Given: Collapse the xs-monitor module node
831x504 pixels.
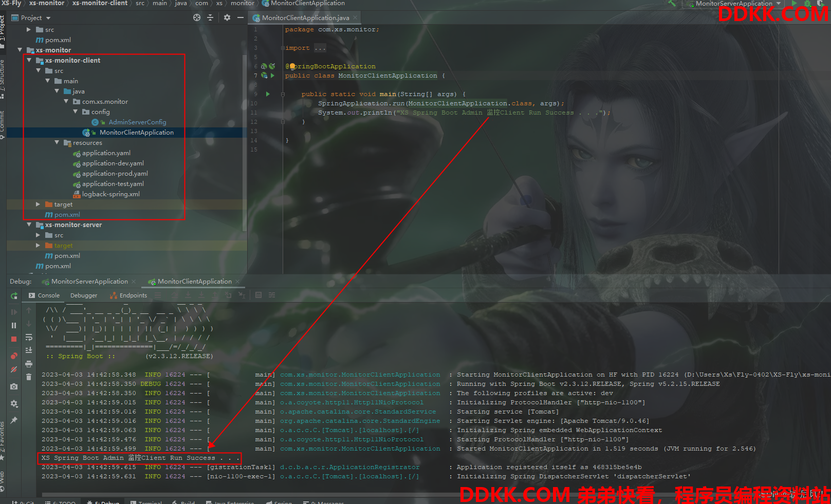Looking at the screenshot, I should point(20,50).
